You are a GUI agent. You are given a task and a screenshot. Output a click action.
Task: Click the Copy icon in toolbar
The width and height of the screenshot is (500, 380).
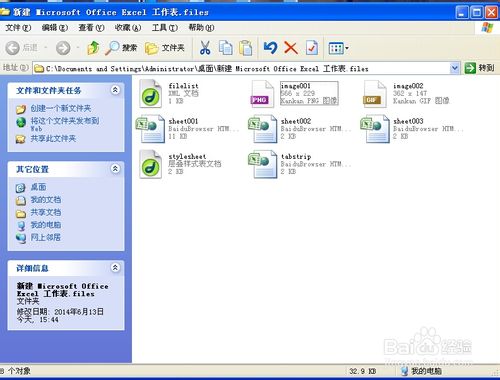point(226,48)
